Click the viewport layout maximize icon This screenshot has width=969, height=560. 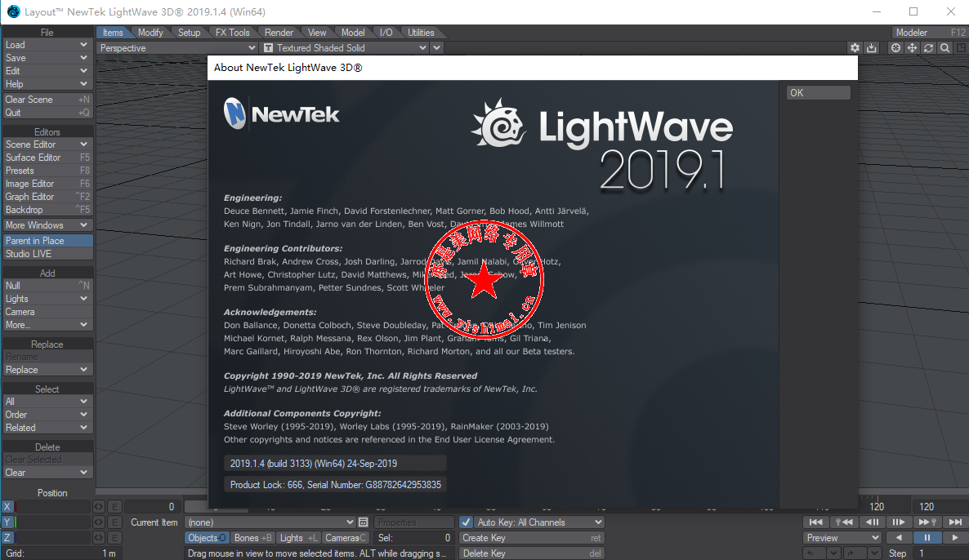[961, 47]
